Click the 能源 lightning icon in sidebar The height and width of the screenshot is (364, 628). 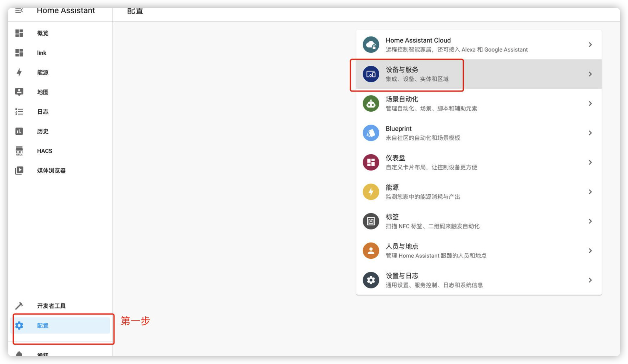coord(19,72)
